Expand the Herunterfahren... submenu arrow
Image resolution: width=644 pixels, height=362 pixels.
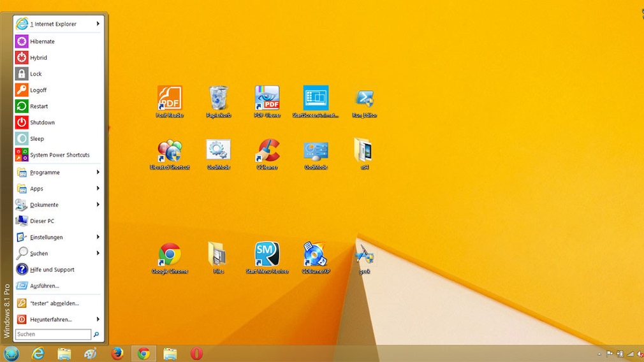[98, 319]
